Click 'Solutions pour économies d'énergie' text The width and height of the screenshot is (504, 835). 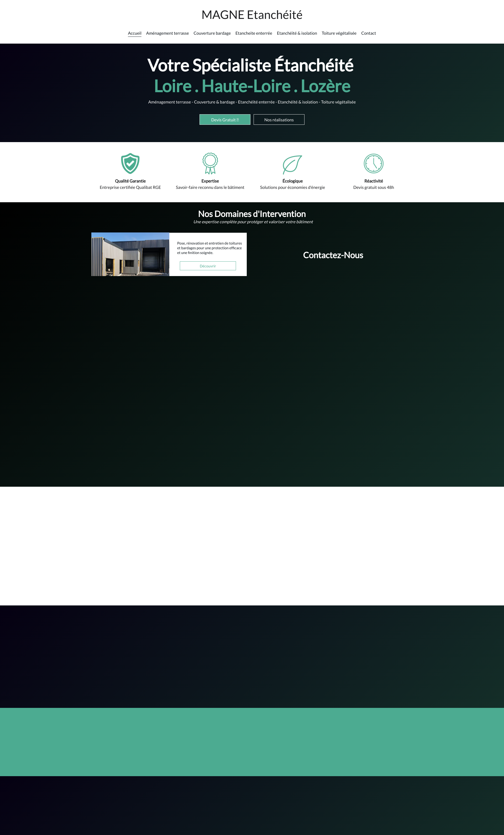[x=292, y=187]
